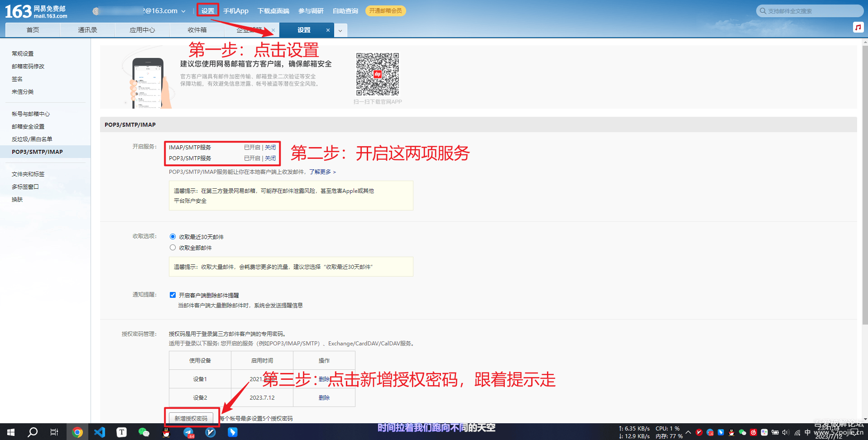The width and height of the screenshot is (868, 440).
Task: Click 设置 in the top header menu
Action: click(x=208, y=11)
